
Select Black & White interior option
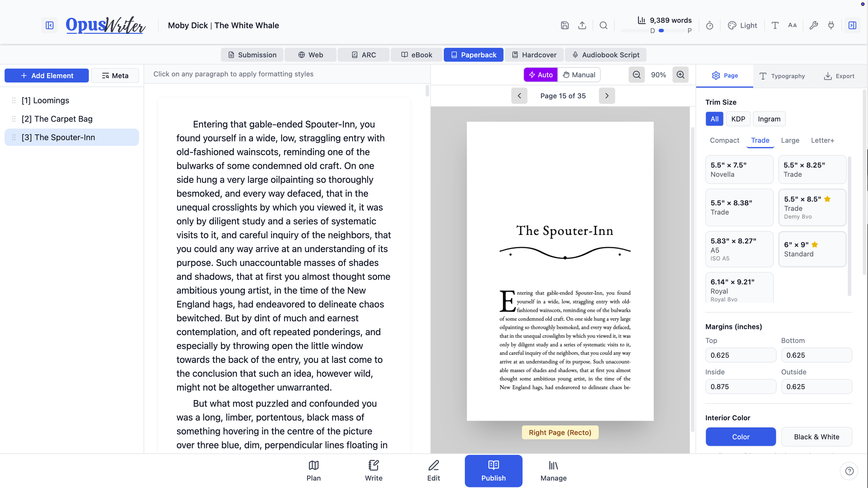tap(817, 437)
